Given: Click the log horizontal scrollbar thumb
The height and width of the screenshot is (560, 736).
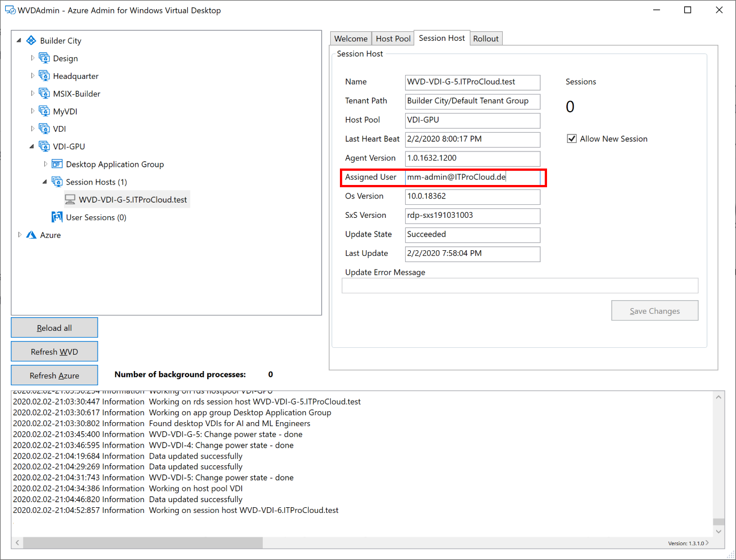Looking at the screenshot, I should (143, 543).
